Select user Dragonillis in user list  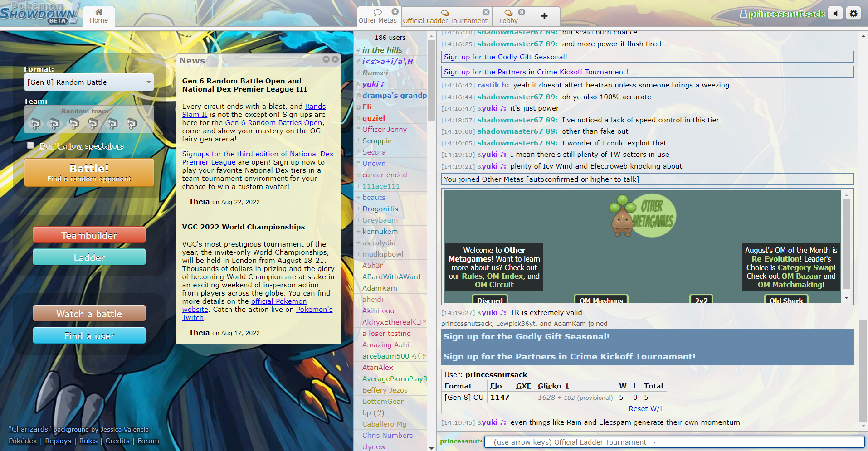(390, 209)
